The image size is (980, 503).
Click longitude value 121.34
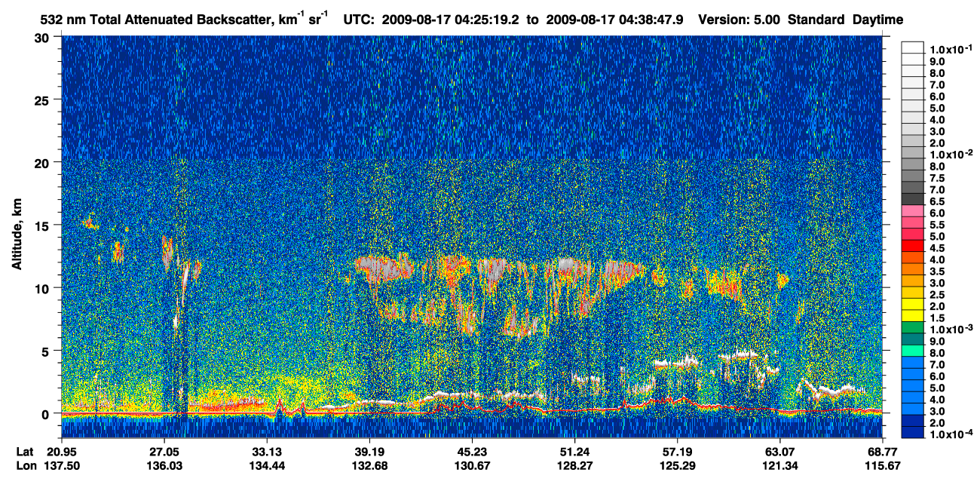779,466
